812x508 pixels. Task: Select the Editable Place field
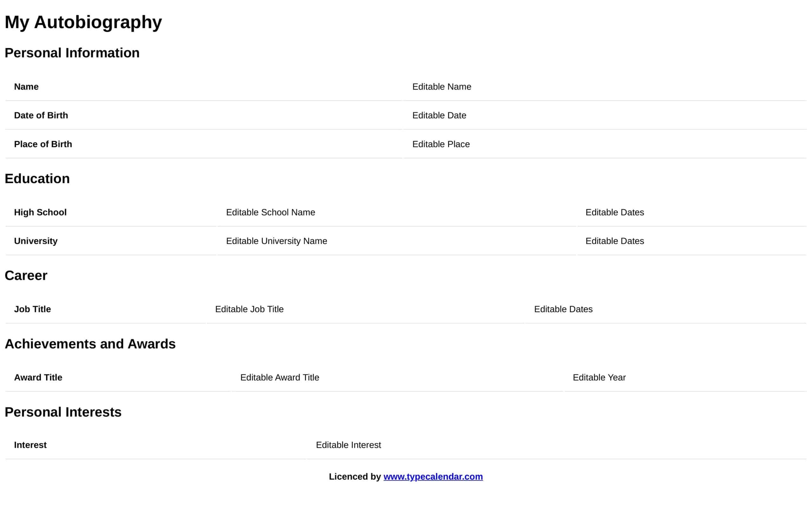(441, 144)
